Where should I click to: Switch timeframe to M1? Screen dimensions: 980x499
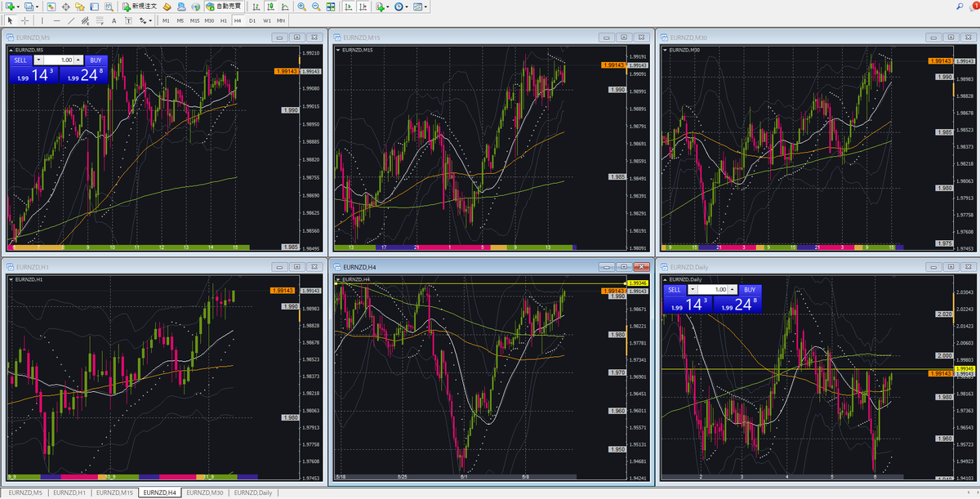pyautogui.click(x=166, y=20)
